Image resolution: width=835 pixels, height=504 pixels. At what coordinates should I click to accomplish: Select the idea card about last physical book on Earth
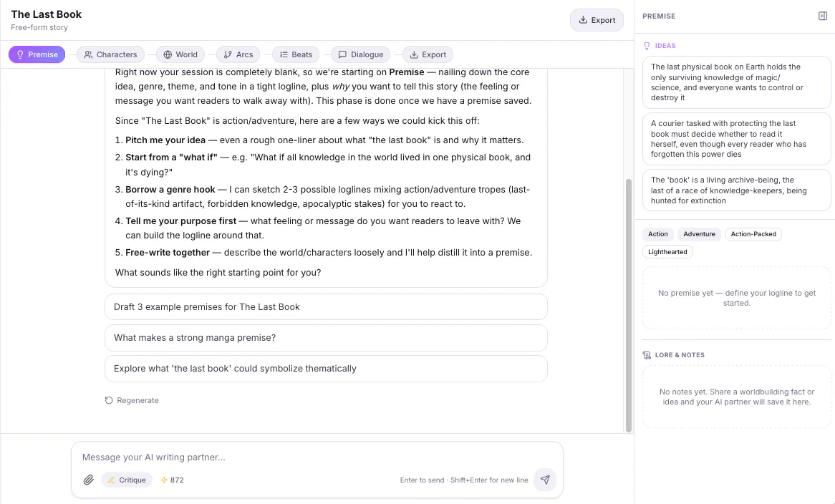[736, 82]
